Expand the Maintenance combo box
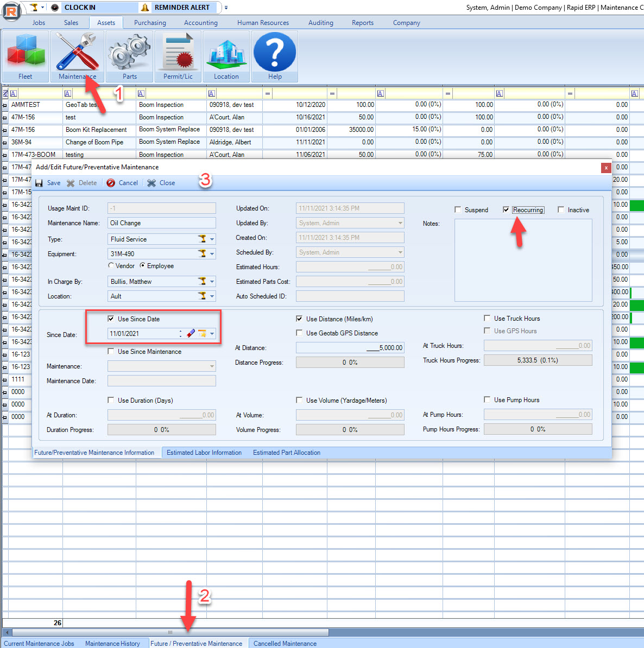Viewport: 644px width, 648px height. [162, 366]
